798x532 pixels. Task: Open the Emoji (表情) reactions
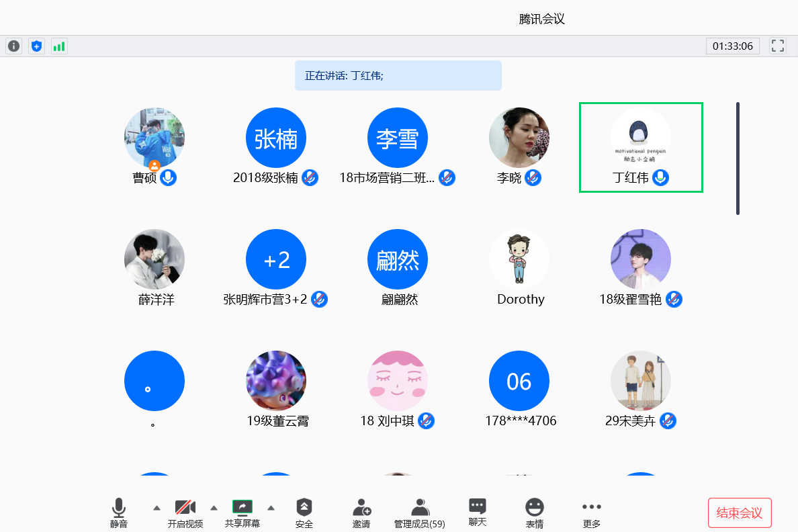click(x=535, y=513)
